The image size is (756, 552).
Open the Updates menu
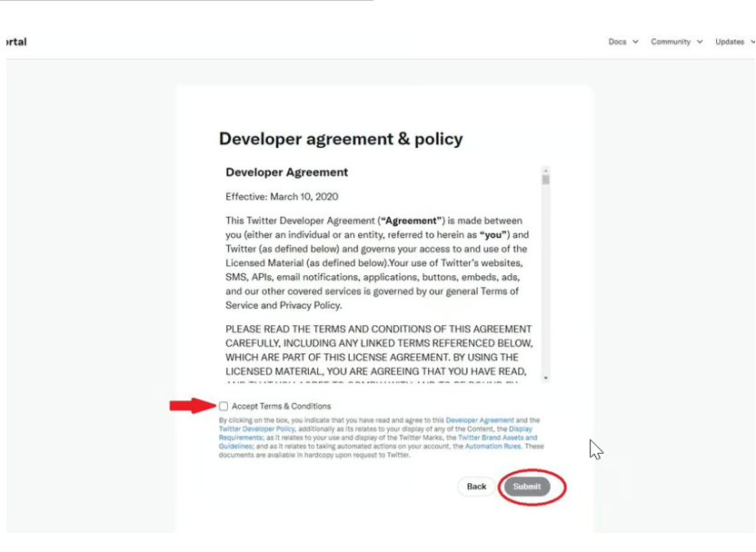(735, 42)
